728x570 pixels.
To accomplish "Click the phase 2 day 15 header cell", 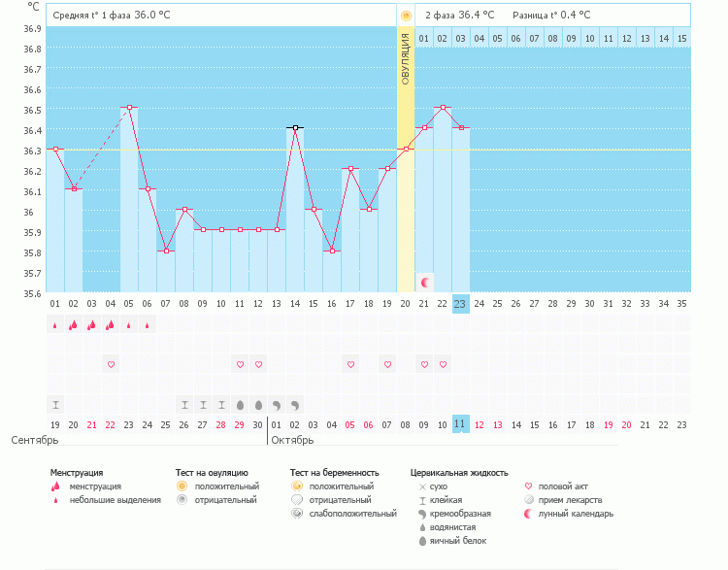I will click(682, 38).
